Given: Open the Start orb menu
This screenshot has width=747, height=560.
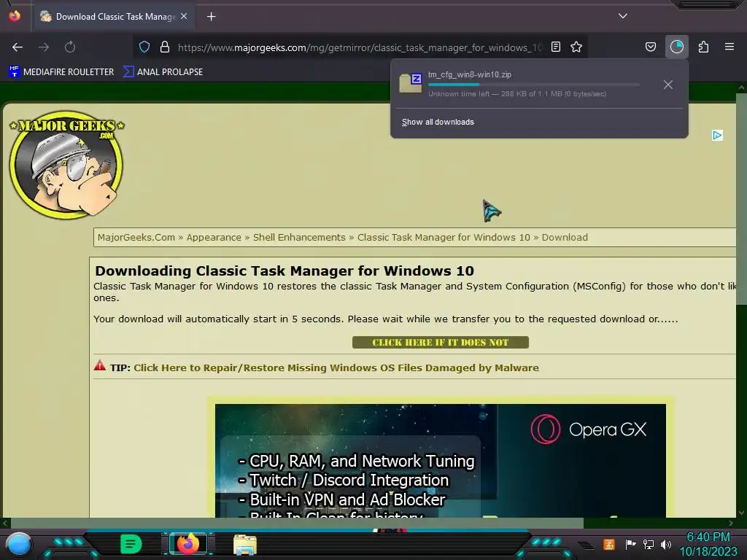Looking at the screenshot, I should [18, 544].
